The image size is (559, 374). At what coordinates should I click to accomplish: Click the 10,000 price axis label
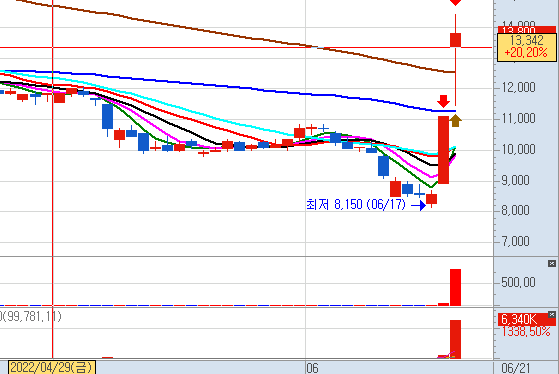click(x=519, y=149)
